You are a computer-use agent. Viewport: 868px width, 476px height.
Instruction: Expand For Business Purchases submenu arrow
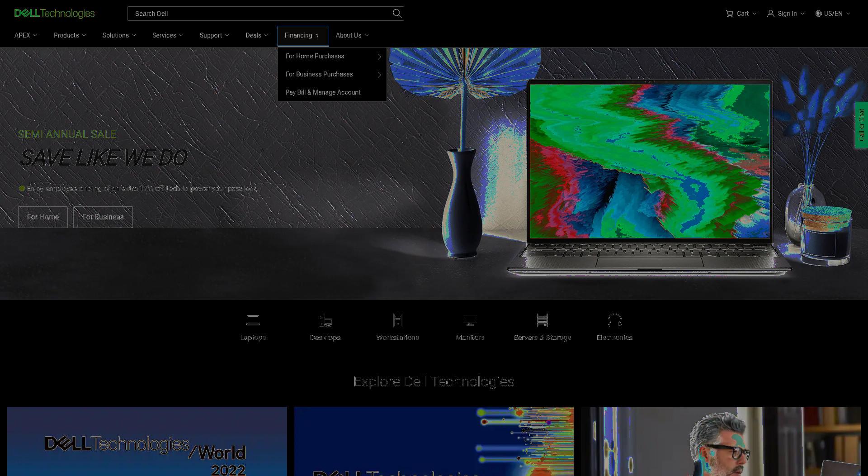pyautogui.click(x=379, y=75)
